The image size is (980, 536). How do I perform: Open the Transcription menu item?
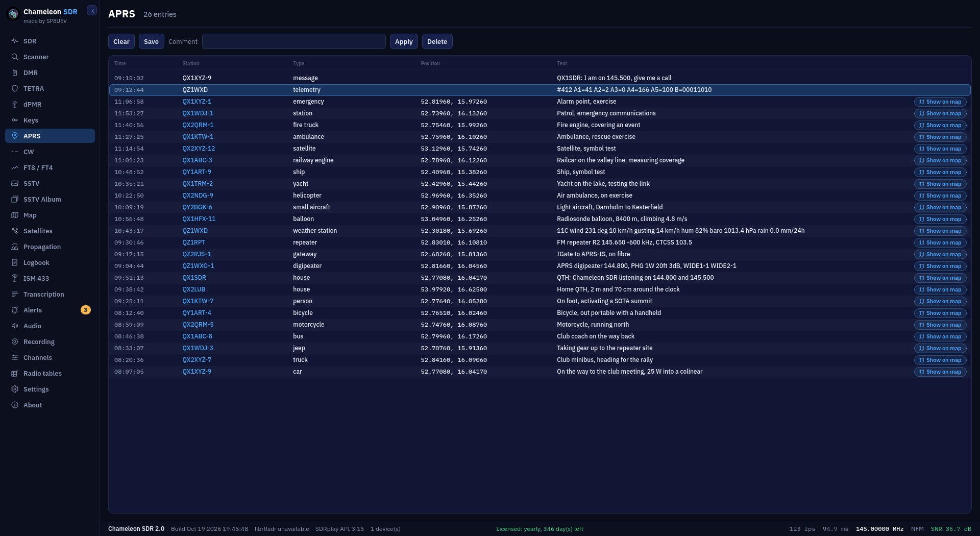click(x=50, y=294)
